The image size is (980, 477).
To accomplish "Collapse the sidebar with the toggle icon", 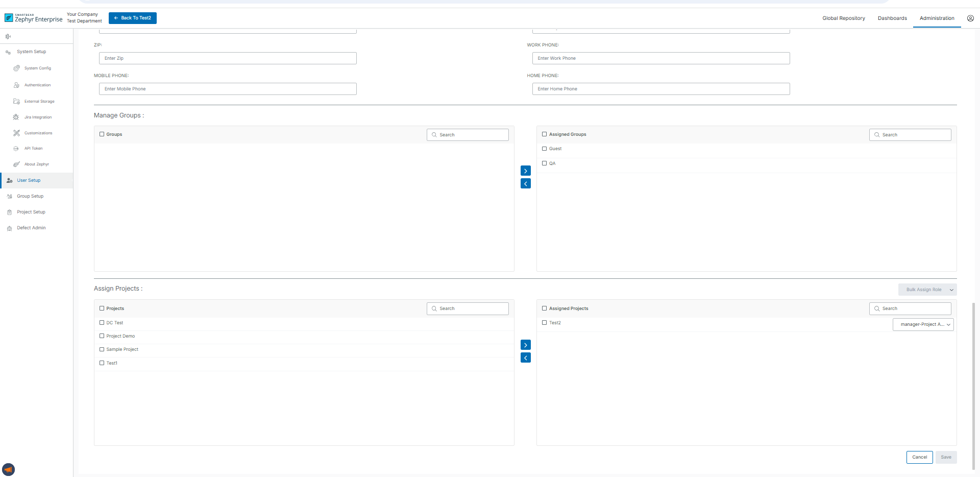I will point(8,36).
